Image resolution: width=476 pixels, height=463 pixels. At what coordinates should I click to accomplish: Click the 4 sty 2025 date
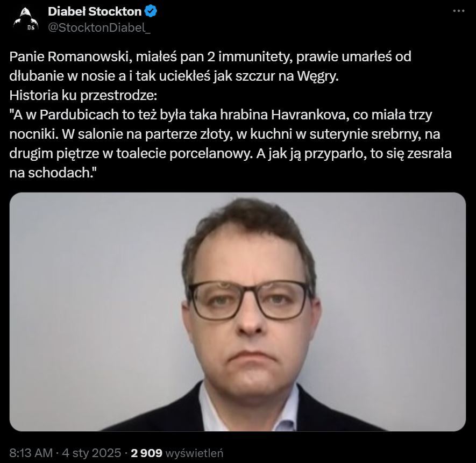[x=91, y=453]
